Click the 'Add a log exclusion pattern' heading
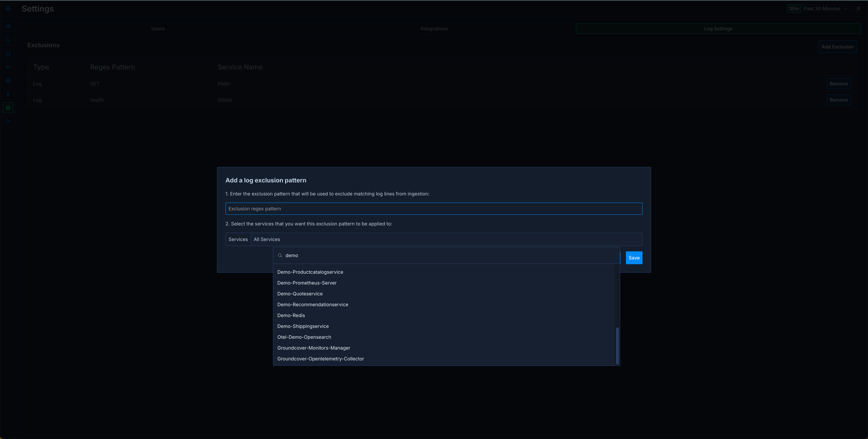Screen dimensions: 868x439 [265, 180]
